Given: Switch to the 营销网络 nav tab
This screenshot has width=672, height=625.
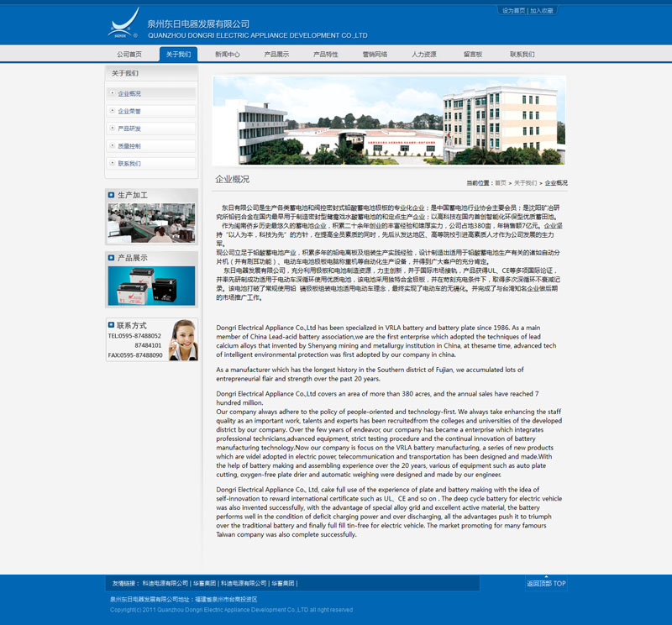Looking at the screenshot, I should click(x=375, y=55).
